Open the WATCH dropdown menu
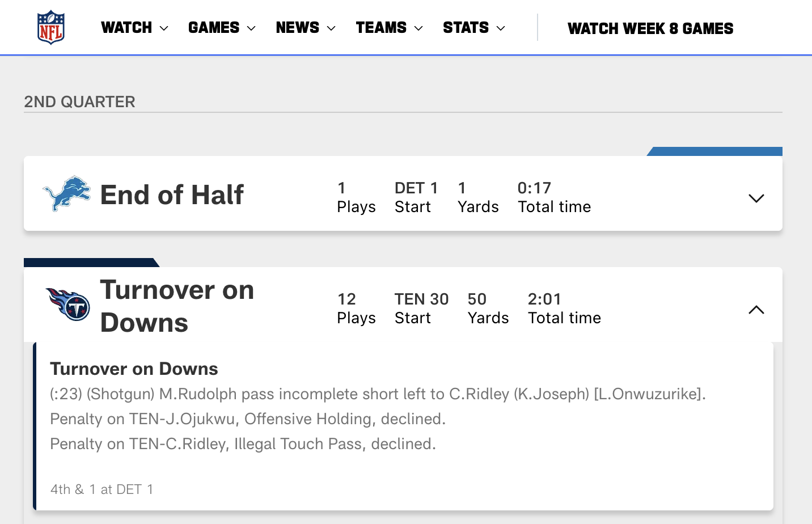 point(134,28)
